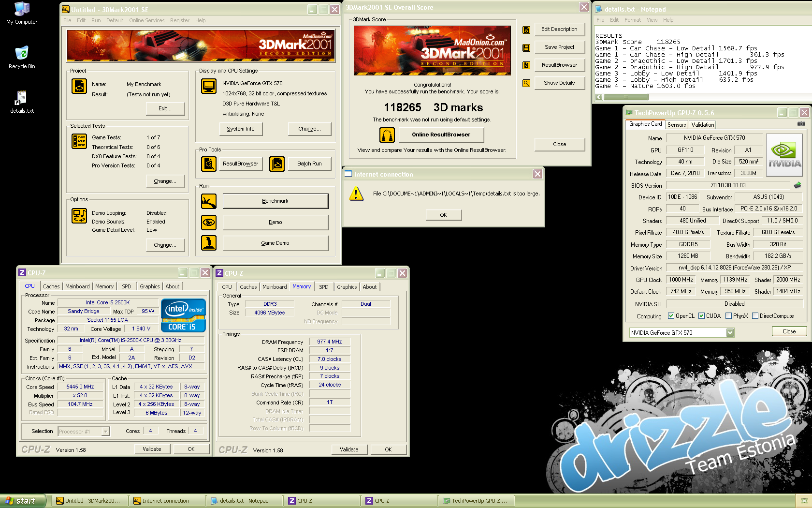
Task: Click the Benchmark run icon
Action: click(209, 201)
